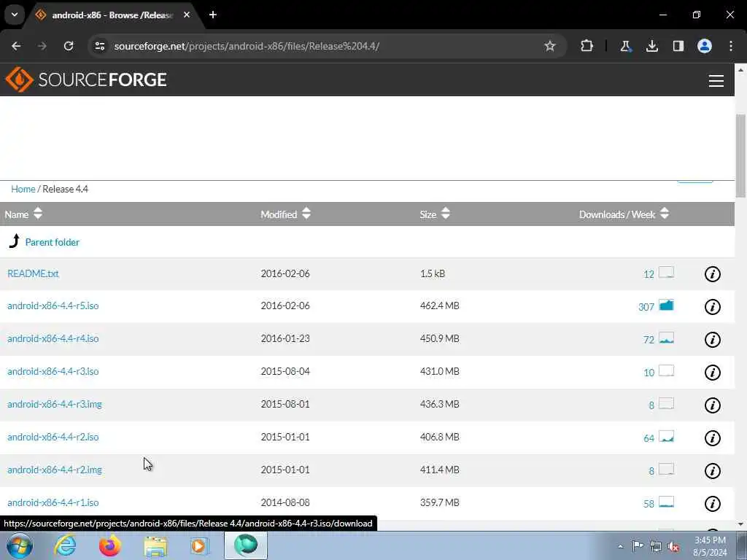Download android-x86-4.4-r1.iso
Screen dimensions: 747x560
[53, 502]
